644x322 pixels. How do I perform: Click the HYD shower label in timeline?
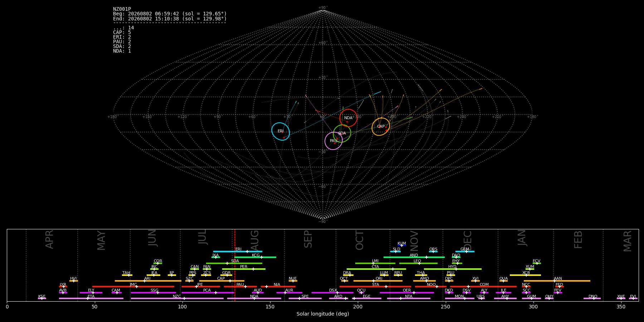tap(453, 267)
